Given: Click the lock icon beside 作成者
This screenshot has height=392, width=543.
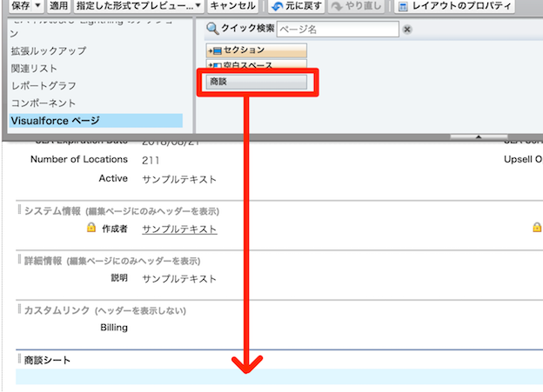Looking at the screenshot, I should coord(91,228).
